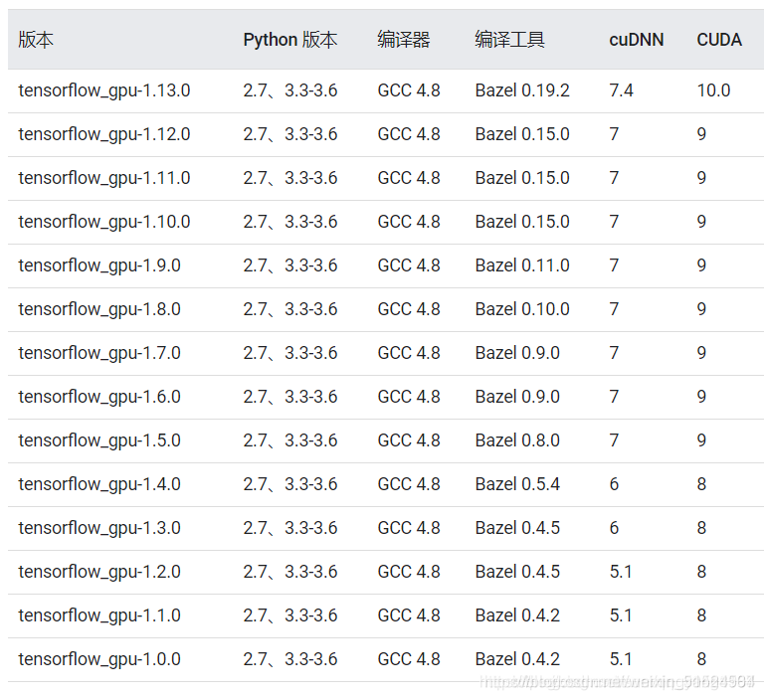Select the tensorflow_gpu-1.12.0 cell
This screenshot has width=764, height=700.
point(104,134)
